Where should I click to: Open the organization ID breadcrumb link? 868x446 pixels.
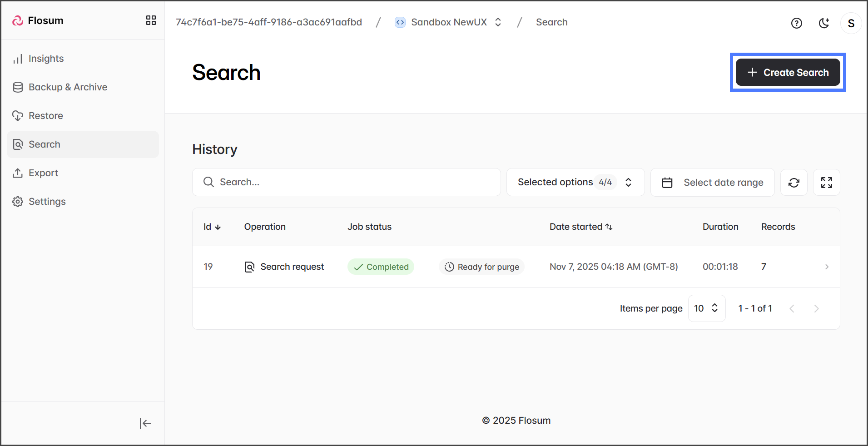[x=268, y=22]
